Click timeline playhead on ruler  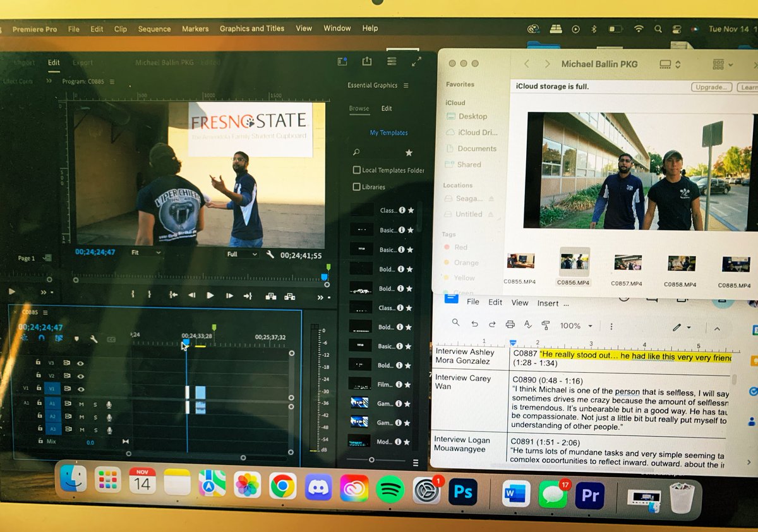[186, 342]
